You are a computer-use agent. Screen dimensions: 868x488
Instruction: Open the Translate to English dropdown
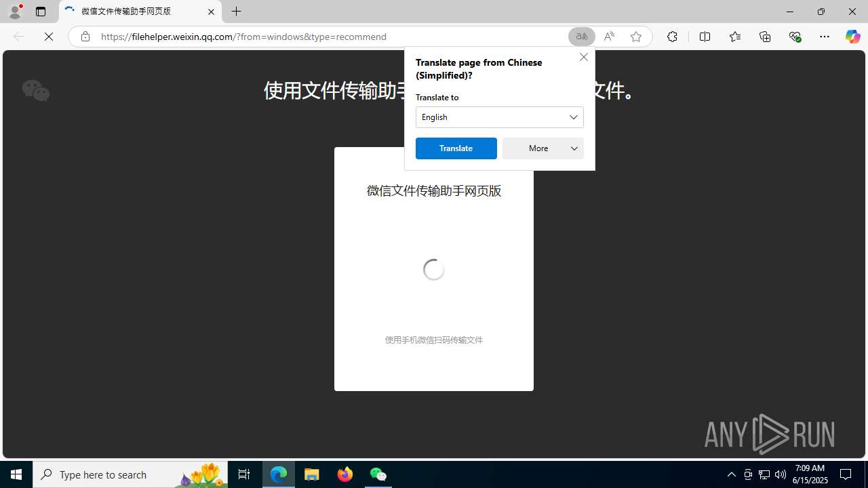tap(500, 117)
